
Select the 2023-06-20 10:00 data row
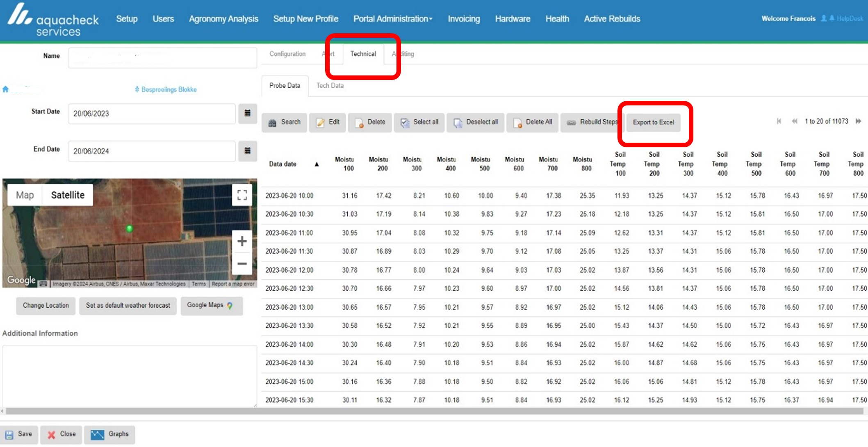pyautogui.click(x=564, y=196)
